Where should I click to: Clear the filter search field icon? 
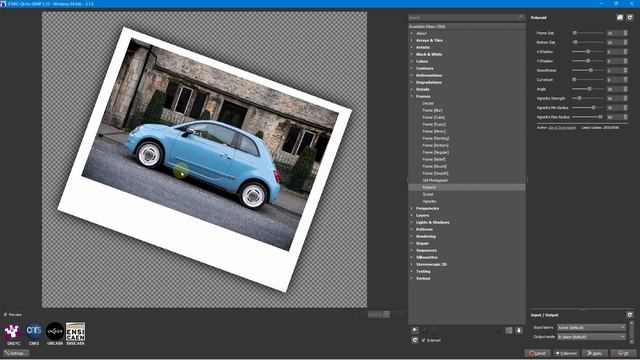(x=521, y=18)
